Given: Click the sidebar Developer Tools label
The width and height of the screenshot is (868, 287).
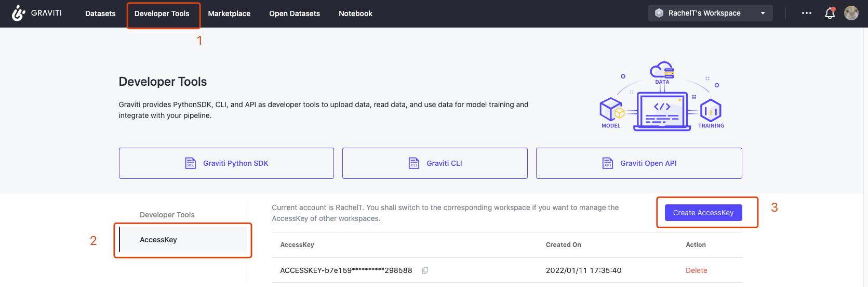Looking at the screenshot, I should [x=167, y=215].
